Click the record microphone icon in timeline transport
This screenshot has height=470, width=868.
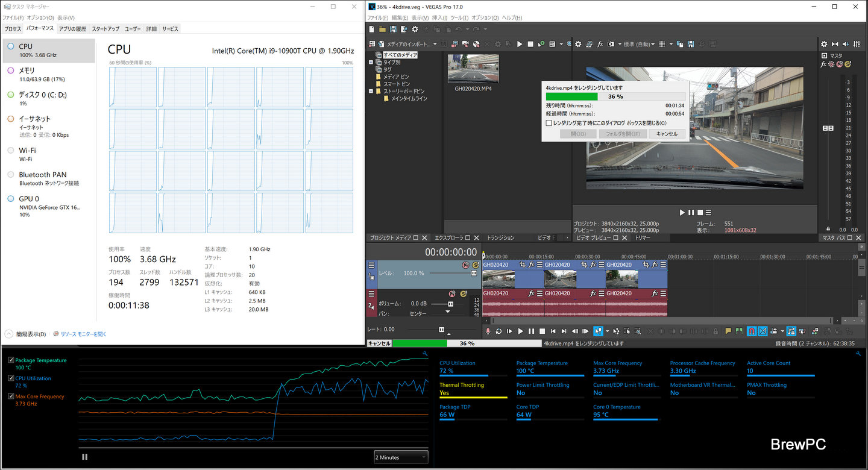[488, 331]
